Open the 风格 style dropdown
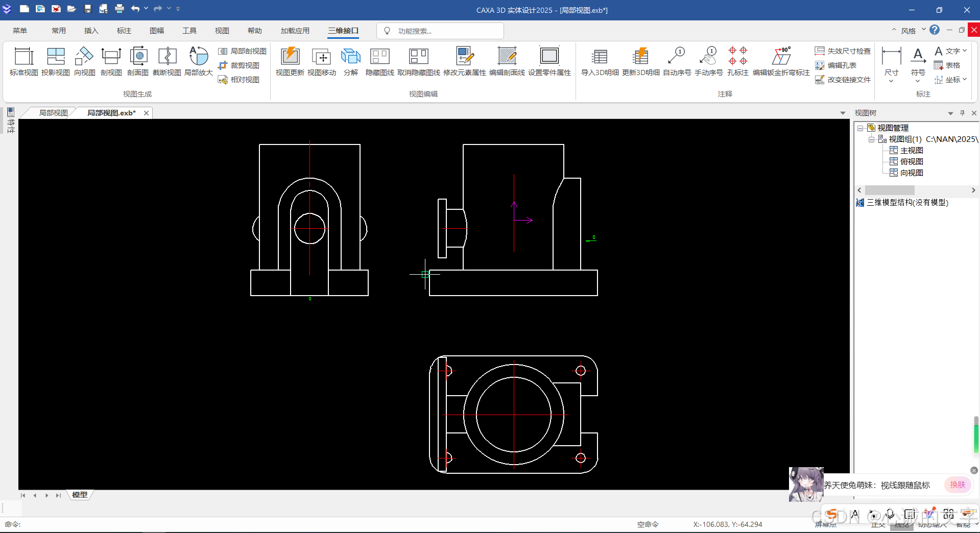 click(923, 30)
